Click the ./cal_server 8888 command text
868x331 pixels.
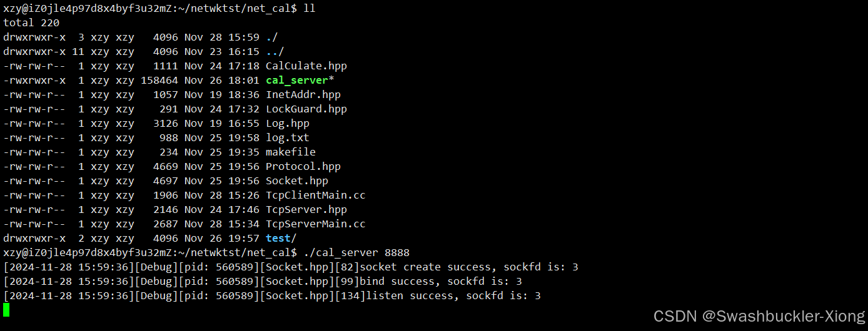(x=356, y=253)
